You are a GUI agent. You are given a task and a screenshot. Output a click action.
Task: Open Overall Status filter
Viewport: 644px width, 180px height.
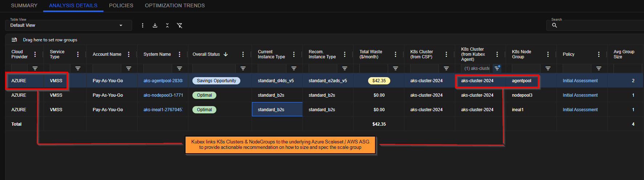tap(243, 68)
